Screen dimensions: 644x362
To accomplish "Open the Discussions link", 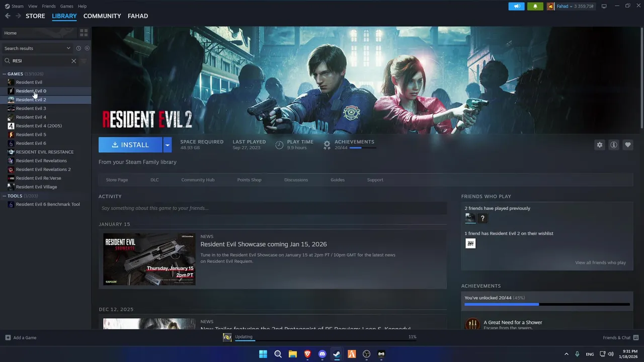I will (296, 180).
